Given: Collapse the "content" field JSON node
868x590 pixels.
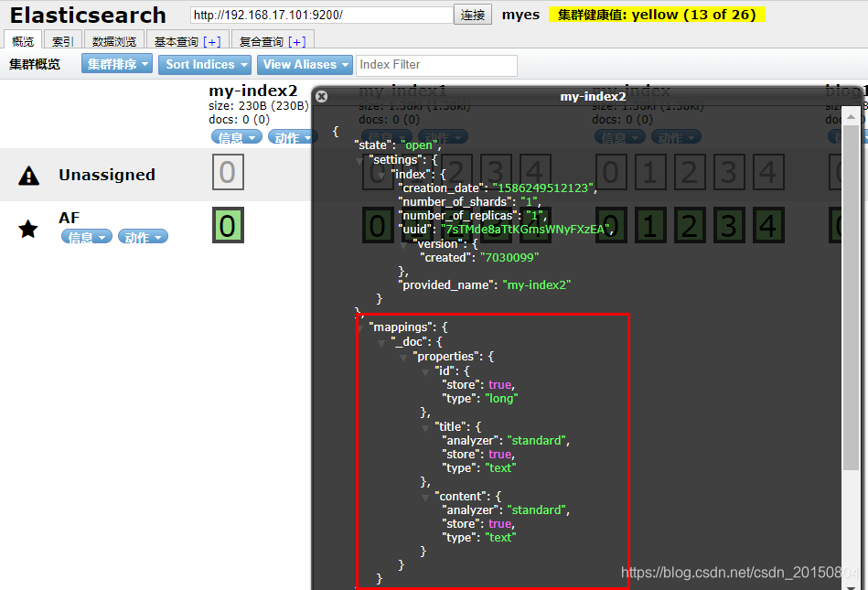Looking at the screenshot, I should click(x=425, y=497).
